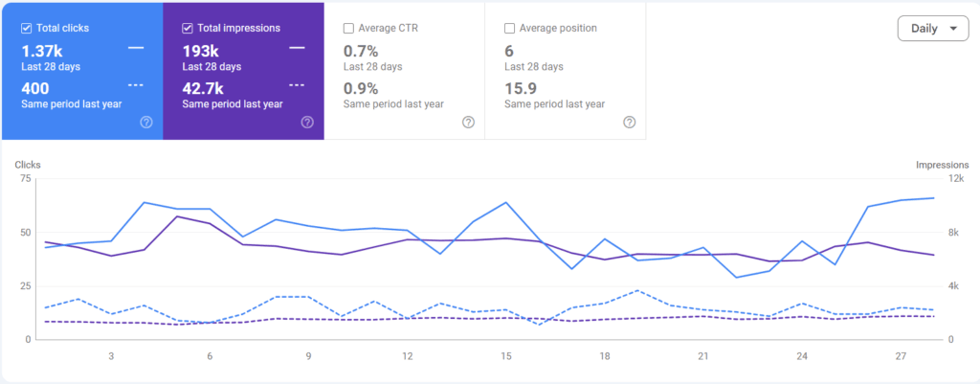Open help icon in Total clicks card
The image size is (980, 384).
pos(146,122)
